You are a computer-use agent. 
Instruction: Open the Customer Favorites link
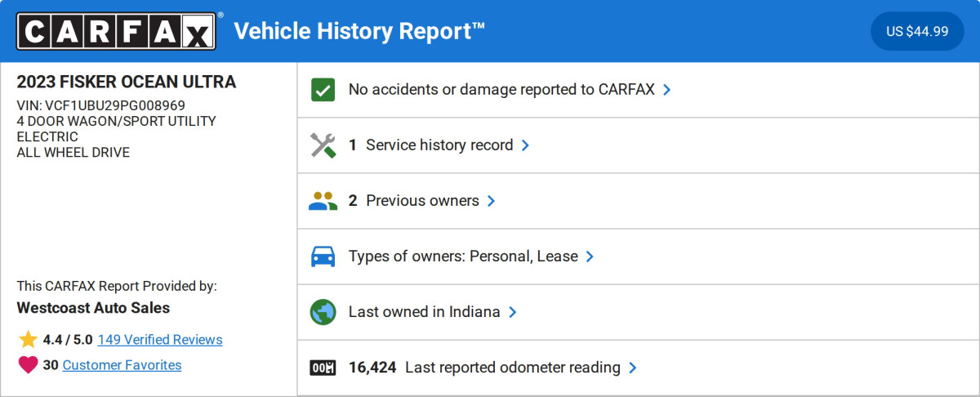pyautogui.click(x=122, y=365)
